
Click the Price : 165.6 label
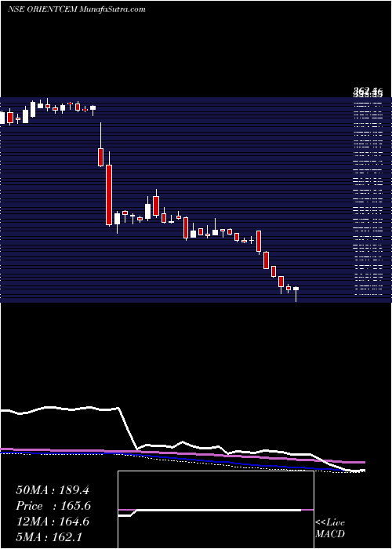[53, 506]
